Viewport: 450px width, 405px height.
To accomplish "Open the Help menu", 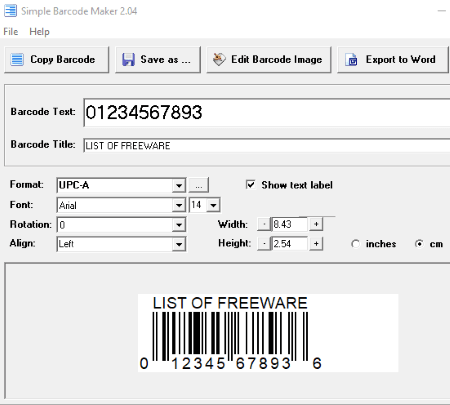I will point(39,32).
